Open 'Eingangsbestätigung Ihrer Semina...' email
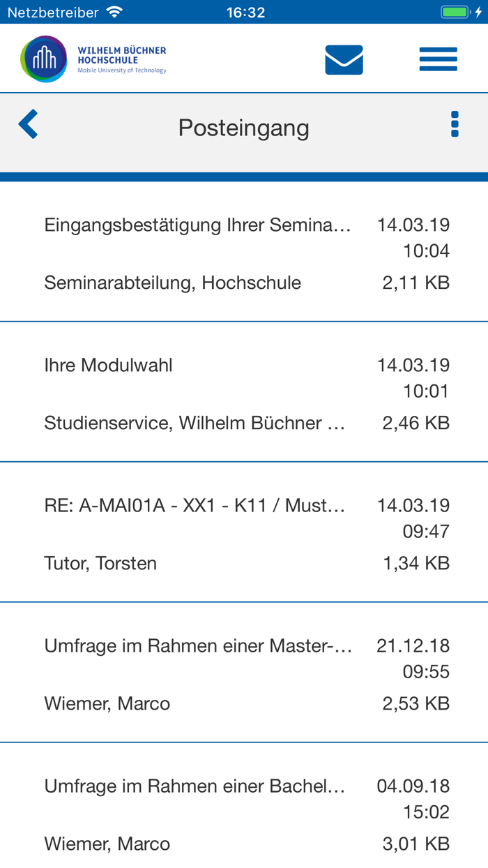Screen dimensions: 488x868 197,225
